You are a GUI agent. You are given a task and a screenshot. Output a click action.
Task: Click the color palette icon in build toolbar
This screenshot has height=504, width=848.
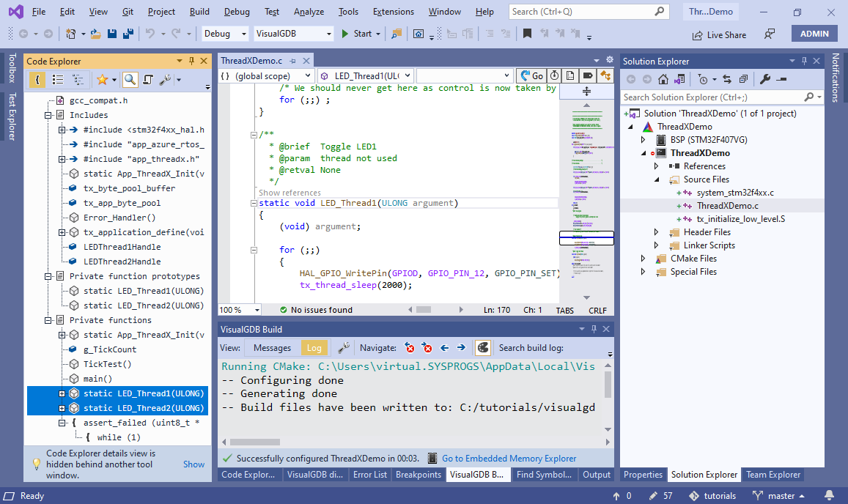(483, 348)
